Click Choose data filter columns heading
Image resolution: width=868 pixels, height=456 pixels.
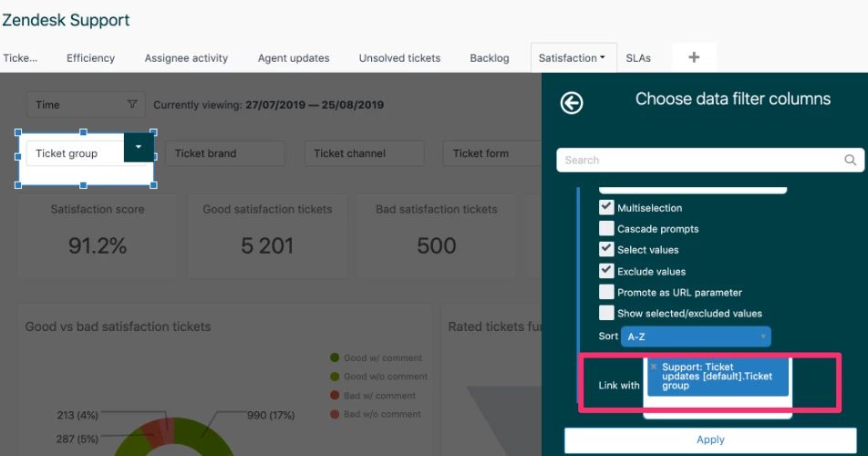[x=732, y=98]
